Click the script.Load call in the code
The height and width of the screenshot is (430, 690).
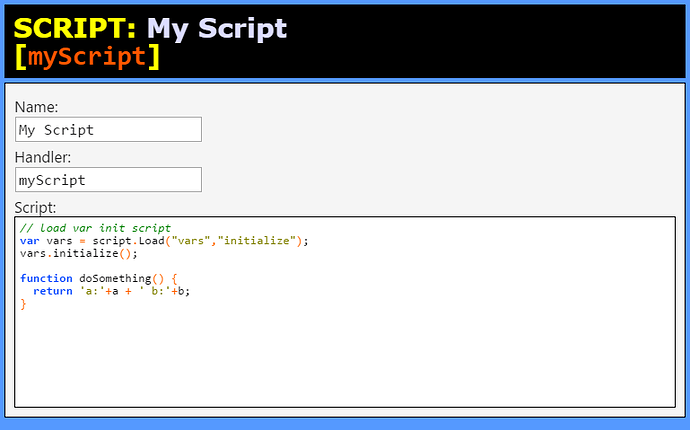coord(128,241)
